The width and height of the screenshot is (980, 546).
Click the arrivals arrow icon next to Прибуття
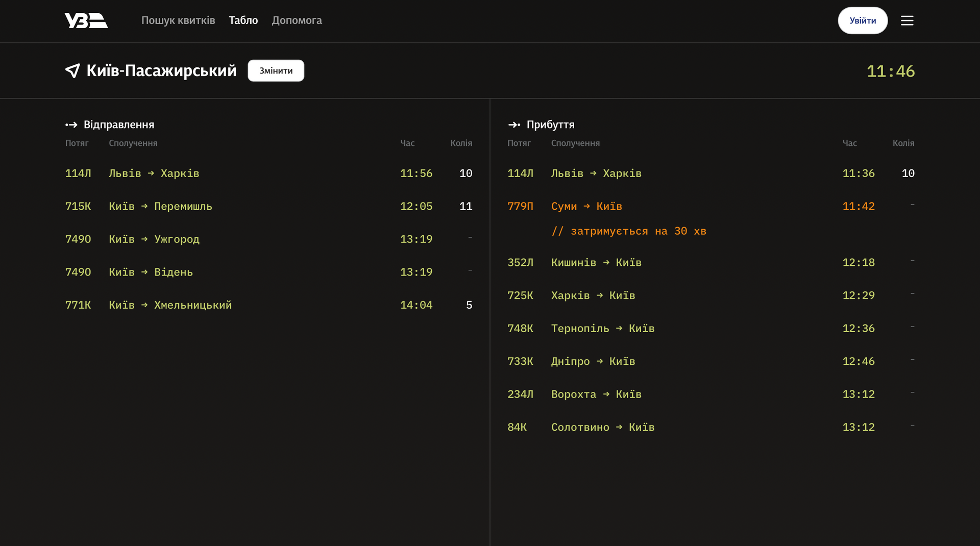coord(514,125)
